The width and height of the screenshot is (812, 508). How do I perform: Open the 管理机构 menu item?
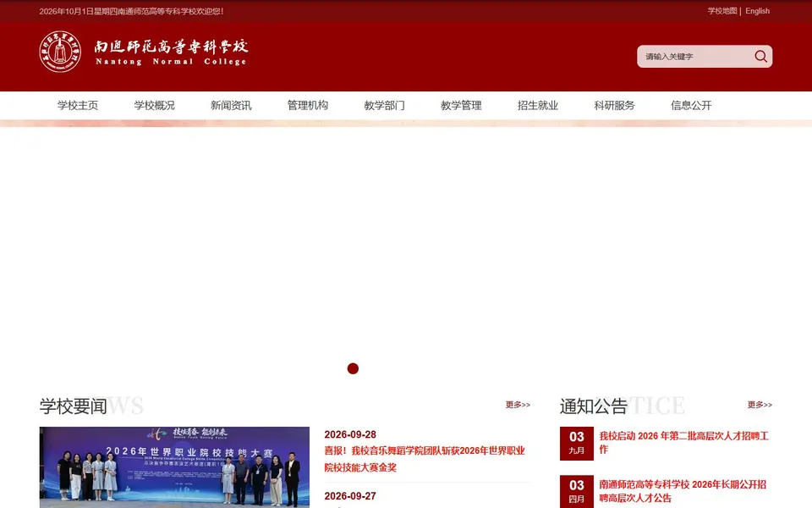(x=308, y=105)
